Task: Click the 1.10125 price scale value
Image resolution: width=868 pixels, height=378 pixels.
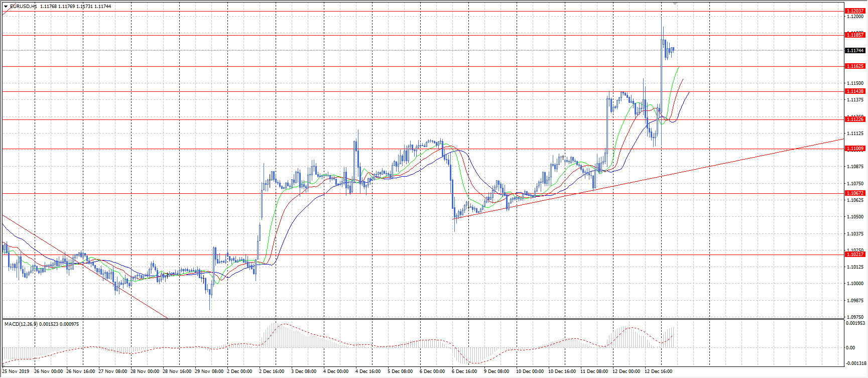Action: tap(855, 267)
